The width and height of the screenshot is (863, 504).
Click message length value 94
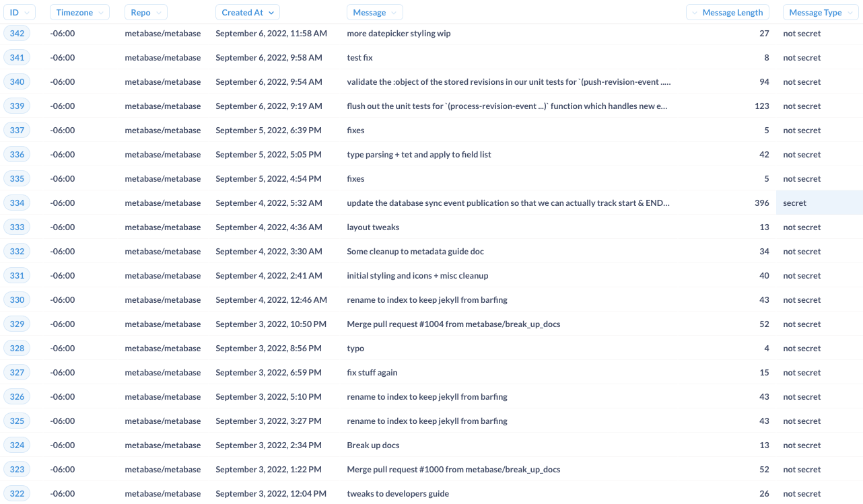pyautogui.click(x=764, y=82)
